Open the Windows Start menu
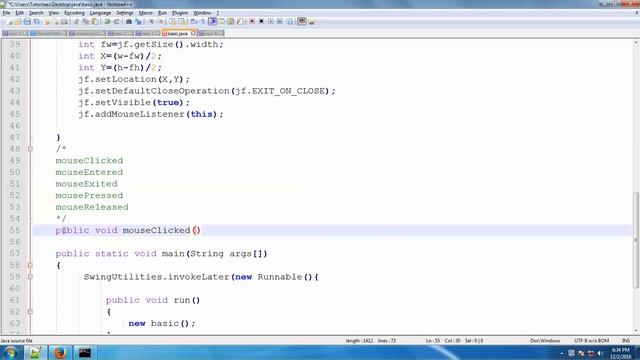This screenshot has width=640, height=360. pos(10,353)
